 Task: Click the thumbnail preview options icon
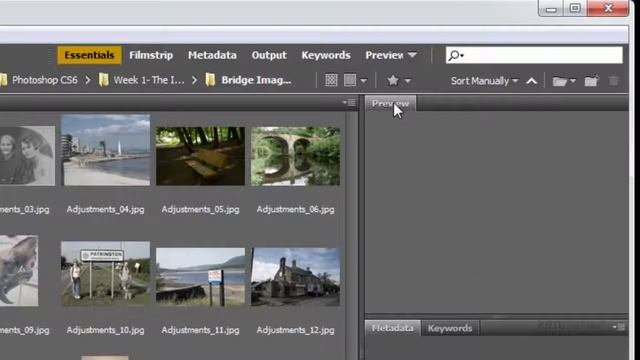[x=350, y=80]
